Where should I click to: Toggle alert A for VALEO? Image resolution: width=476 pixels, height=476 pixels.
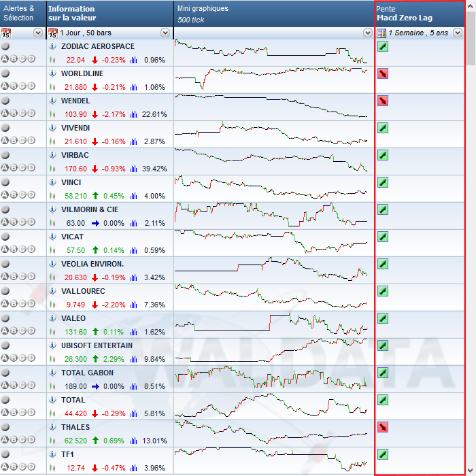(5, 331)
